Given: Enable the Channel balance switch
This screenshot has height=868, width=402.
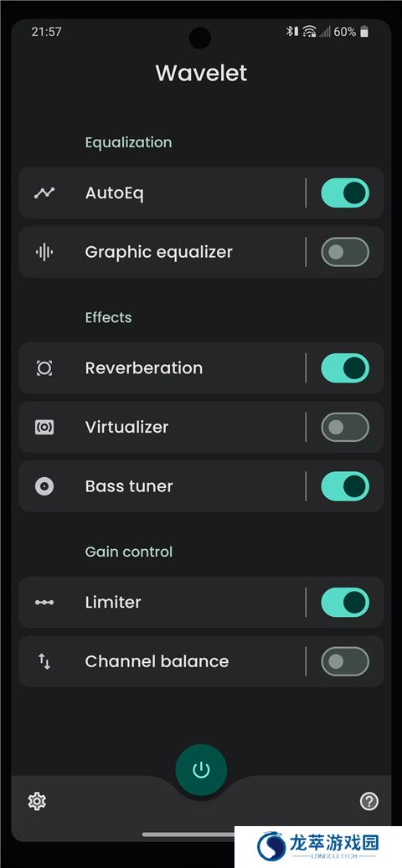Looking at the screenshot, I should [x=345, y=661].
